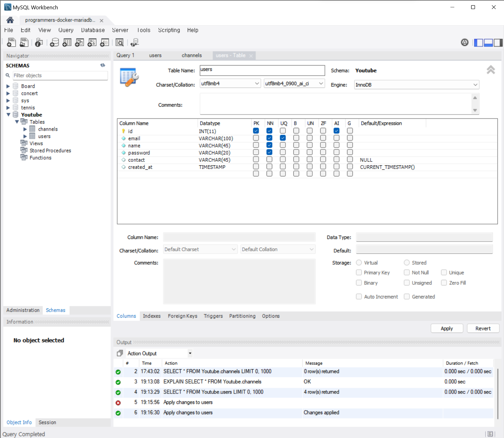This screenshot has width=504, height=438.
Task: Uncheck PK for the id column
Action: [x=256, y=131]
